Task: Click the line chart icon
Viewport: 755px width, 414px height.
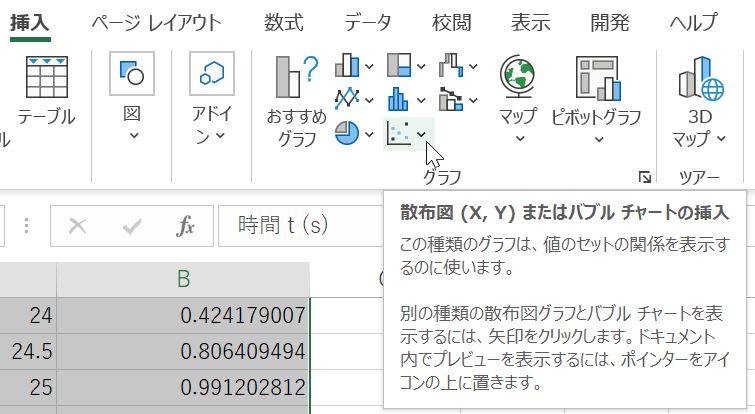Action: click(x=347, y=99)
